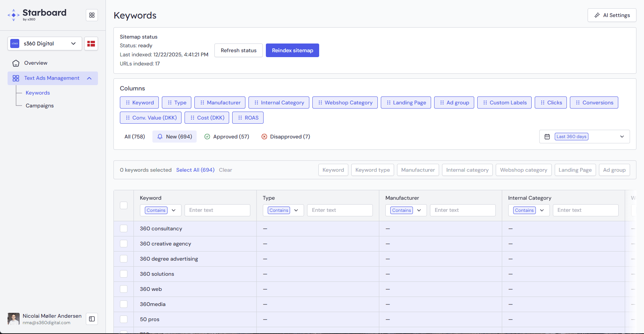Check the box for 360 web
Image resolution: width=644 pixels, height=334 pixels.
[x=124, y=289]
